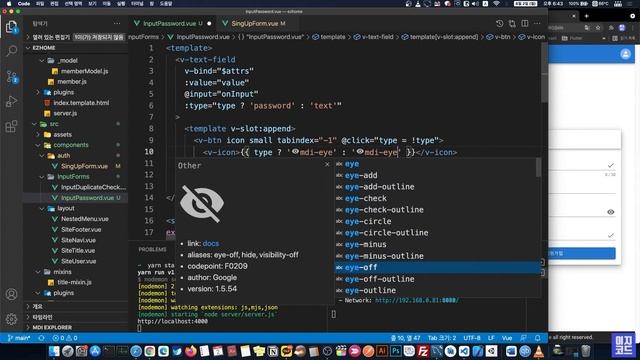The height and width of the screenshot is (360, 640).
Task: Open Search view in activity bar
Action: click(x=11, y=51)
